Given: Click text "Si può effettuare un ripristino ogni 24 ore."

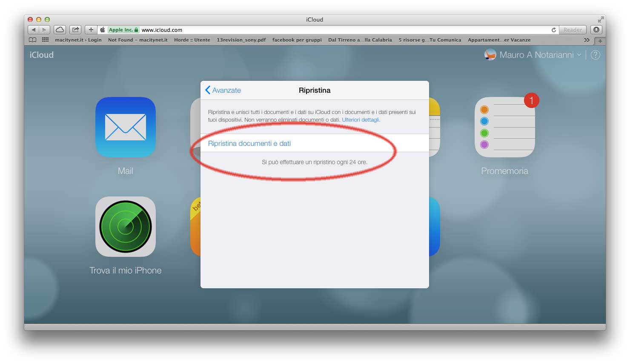Looking at the screenshot, I should 315,162.
